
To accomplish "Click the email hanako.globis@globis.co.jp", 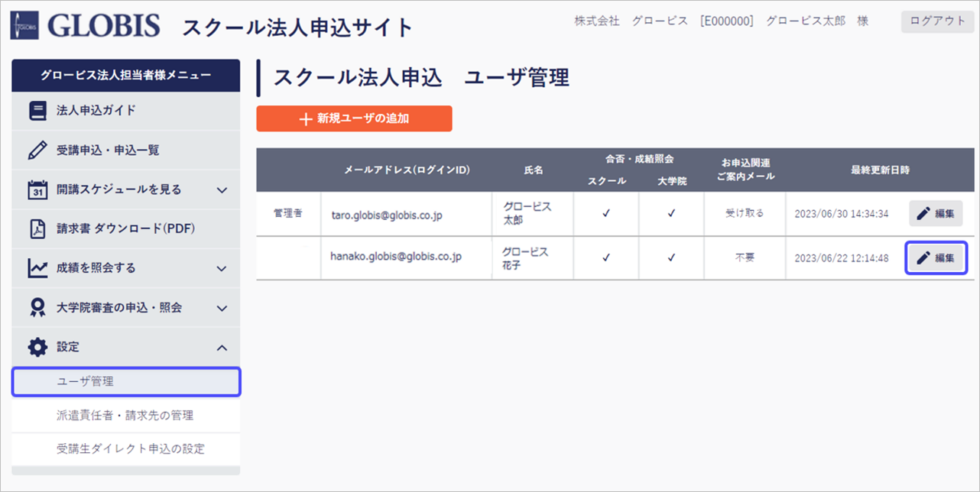I will tap(396, 257).
